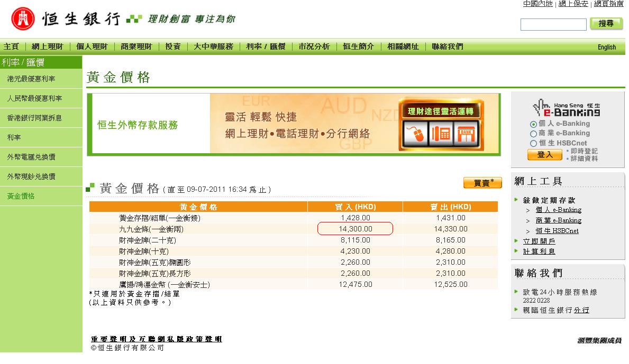The width and height of the screenshot is (629, 364).
Task: Open 港元最優惠利率 in the sidebar
Action: [x=31, y=79]
